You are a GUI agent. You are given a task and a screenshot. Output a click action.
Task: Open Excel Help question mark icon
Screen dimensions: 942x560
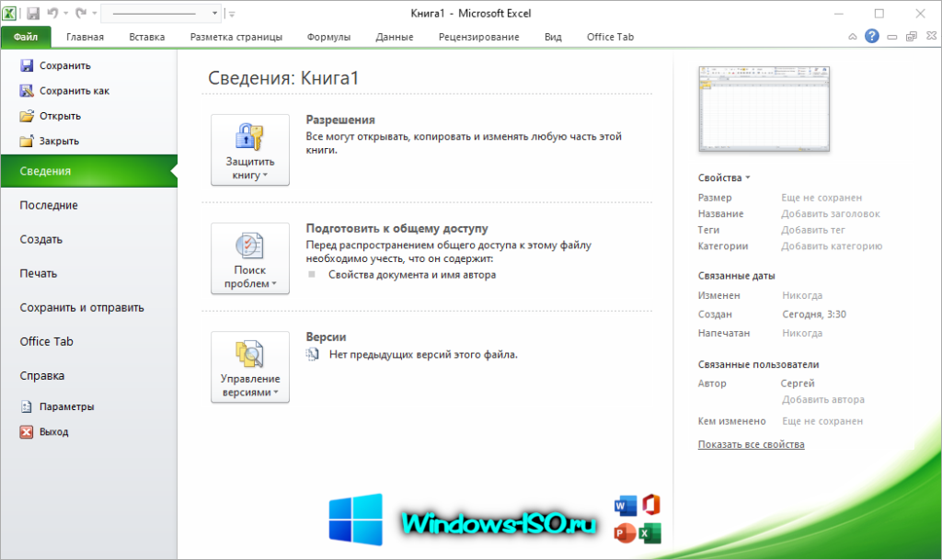point(872,36)
